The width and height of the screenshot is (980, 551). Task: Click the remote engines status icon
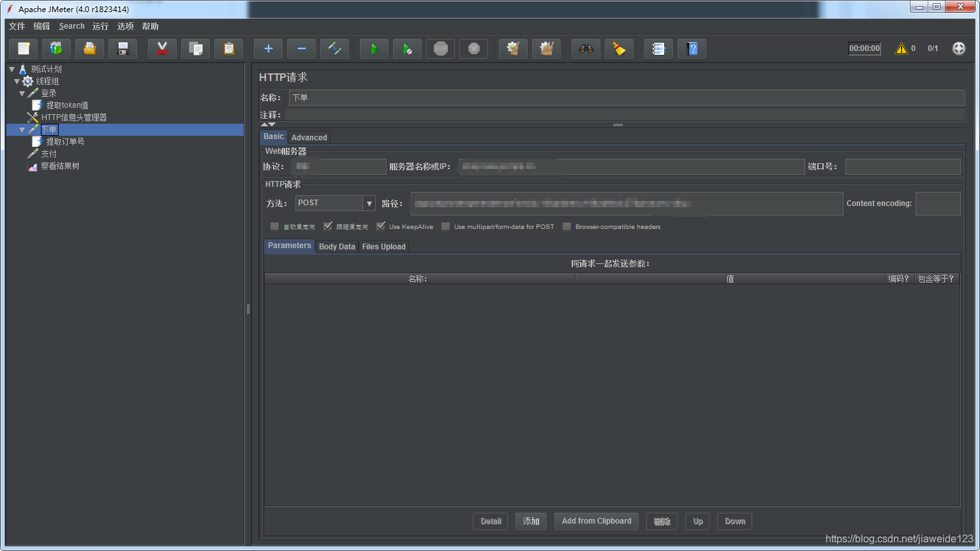[959, 48]
